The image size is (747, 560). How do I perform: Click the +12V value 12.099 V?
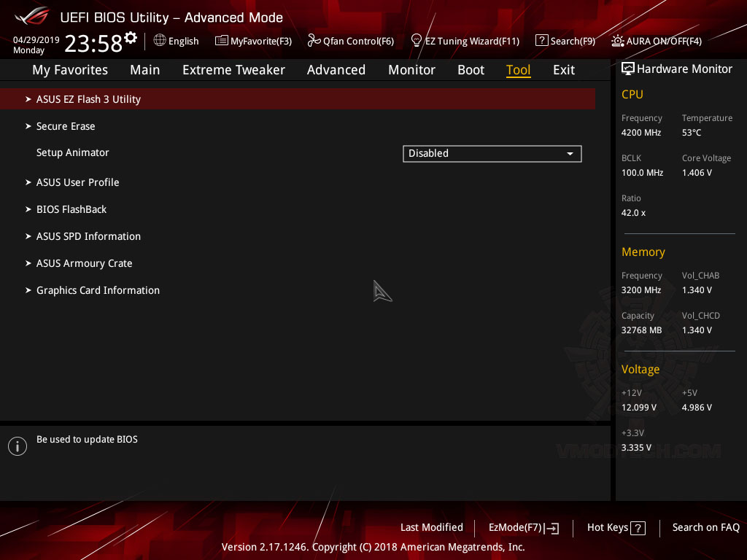coord(638,408)
